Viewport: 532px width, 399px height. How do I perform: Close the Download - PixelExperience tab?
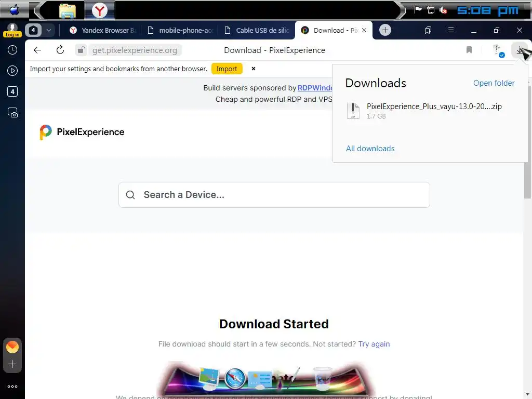(364, 30)
